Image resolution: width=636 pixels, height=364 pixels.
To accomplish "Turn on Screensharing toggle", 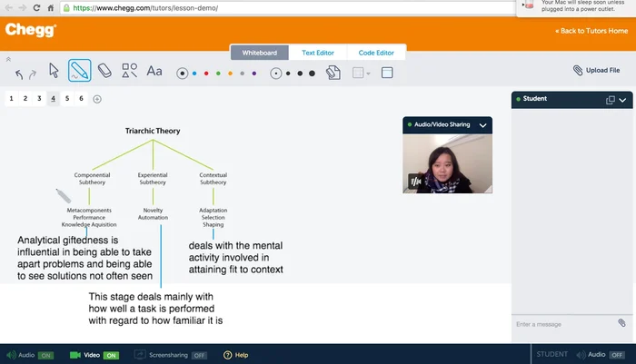I will [199, 355].
